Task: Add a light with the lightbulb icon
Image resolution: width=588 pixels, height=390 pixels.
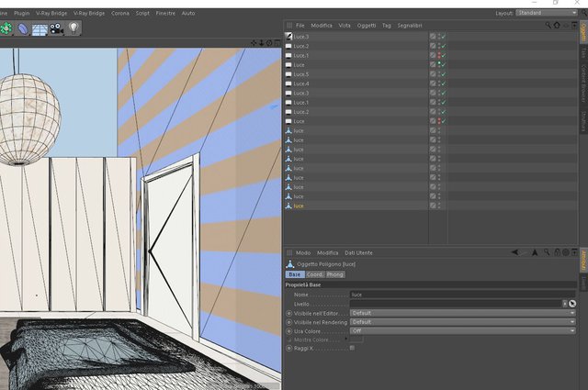Action: tap(73, 28)
